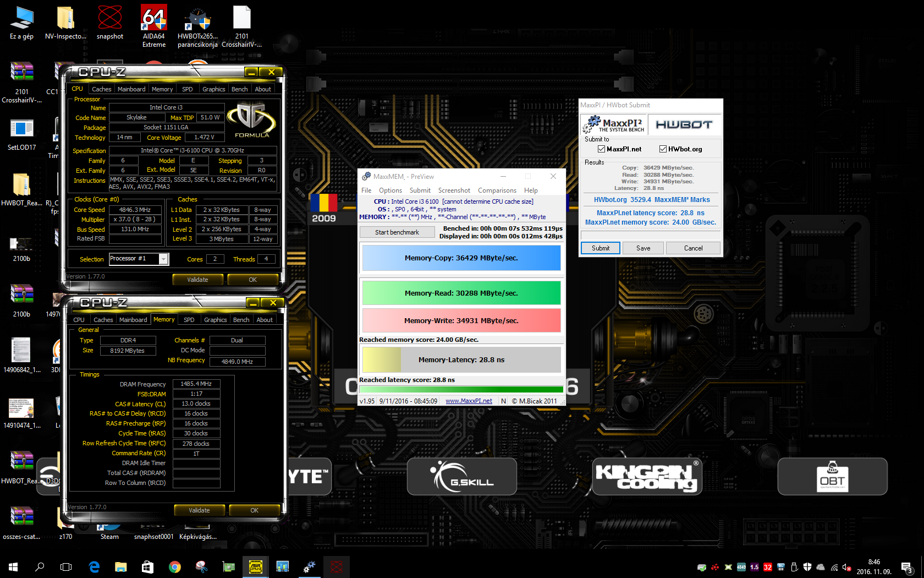The image size is (924, 578).
Task: Open the Caches tab in top CPU-Z
Action: (101, 89)
